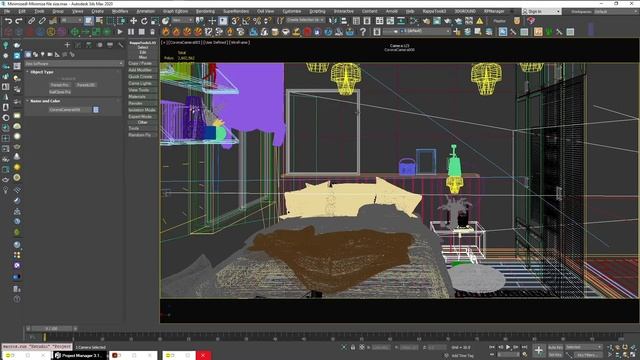The width and height of the screenshot is (640, 360).
Task: Click the object color swatch beside camera name
Action: (96, 109)
